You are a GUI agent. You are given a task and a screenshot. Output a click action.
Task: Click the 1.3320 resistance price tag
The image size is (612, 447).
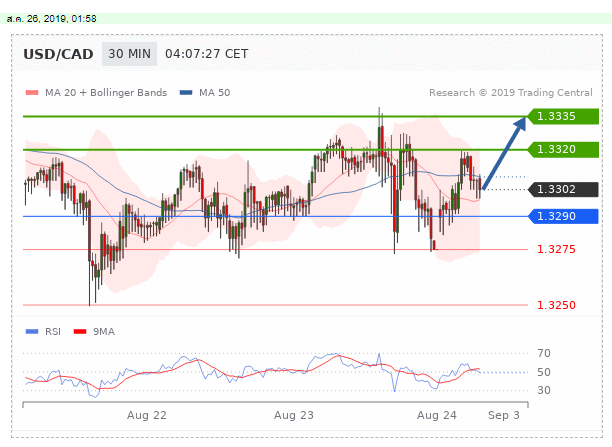tap(563, 150)
